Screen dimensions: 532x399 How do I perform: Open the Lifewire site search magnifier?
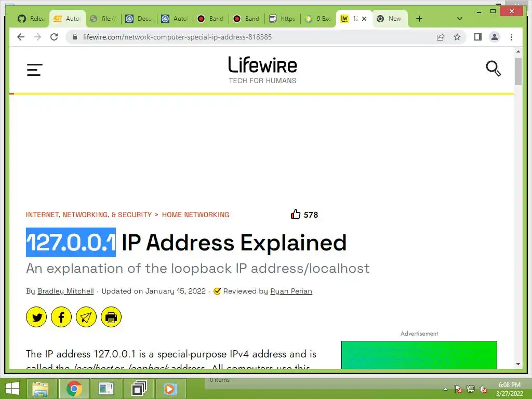[x=494, y=69]
